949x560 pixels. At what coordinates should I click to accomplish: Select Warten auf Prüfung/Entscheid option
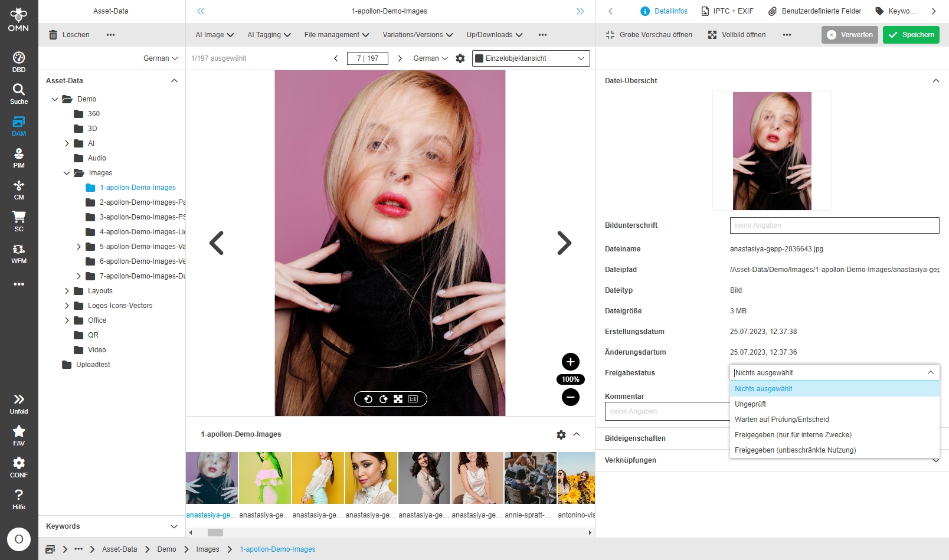pyautogui.click(x=835, y=420)
